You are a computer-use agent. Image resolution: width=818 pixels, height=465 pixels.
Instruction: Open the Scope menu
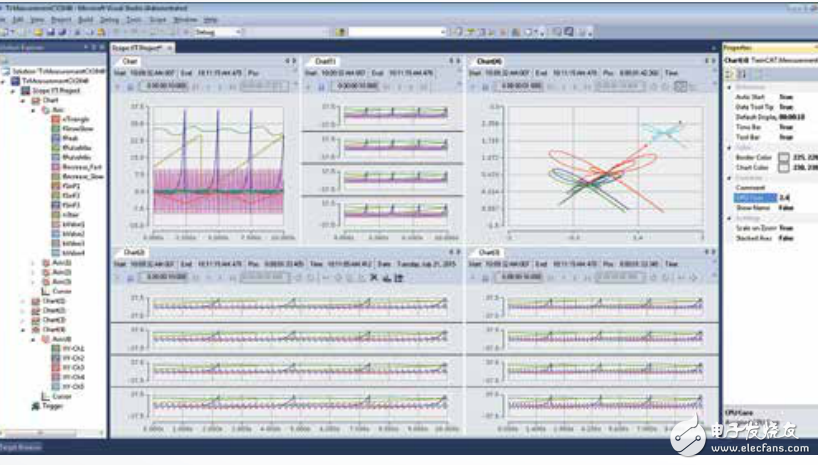[x=160, y=19]
